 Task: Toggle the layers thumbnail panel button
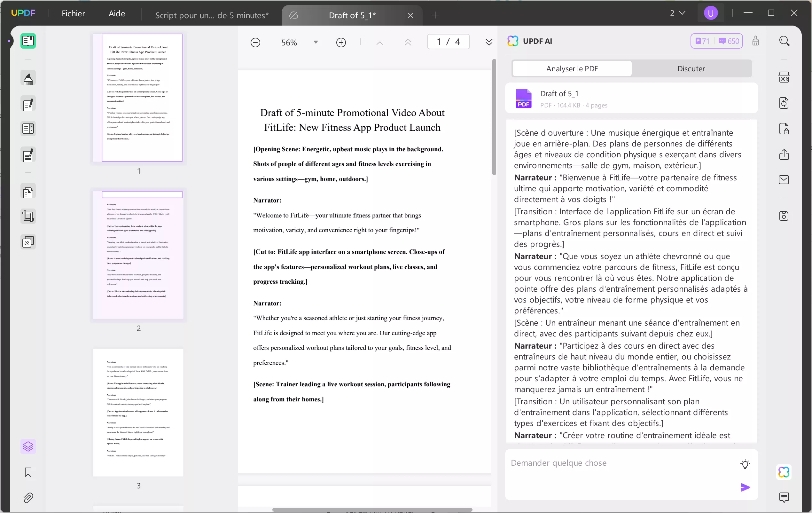[x=28, y=446]
